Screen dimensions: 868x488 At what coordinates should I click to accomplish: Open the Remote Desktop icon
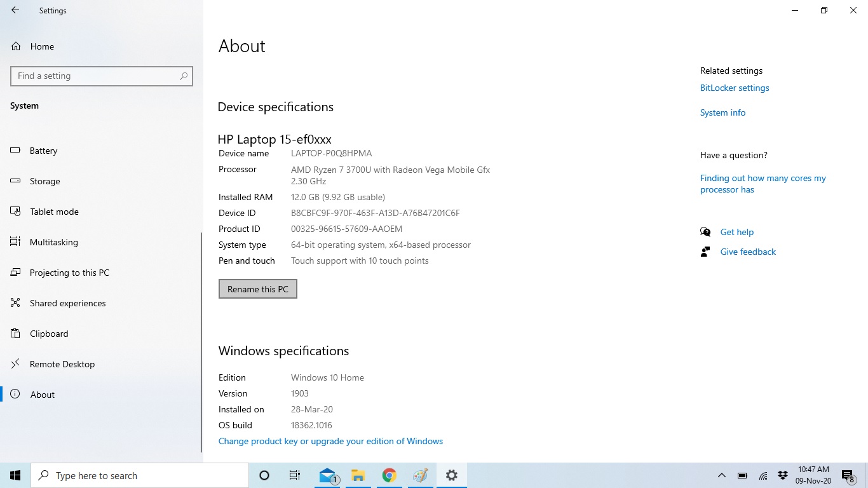16,364
